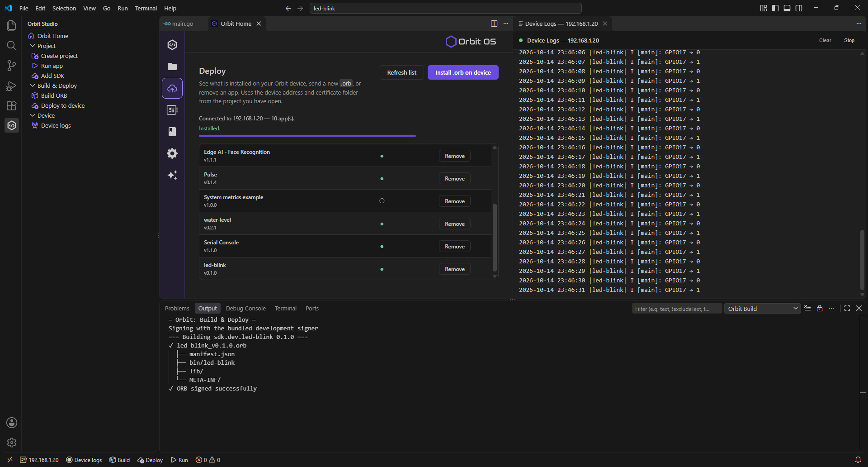868x467 pixels.
Task: Switch to Debug Console panel tab
Action: point(245,308)
